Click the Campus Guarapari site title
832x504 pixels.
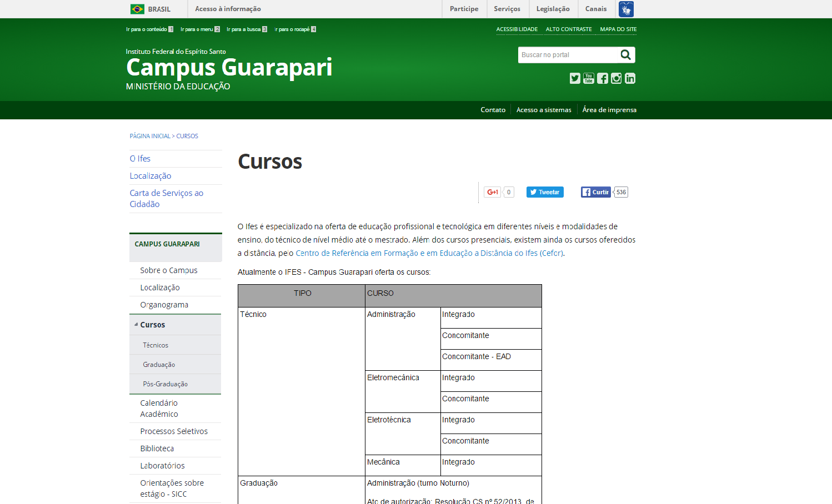pyautogui.click(x=229, y=67)
